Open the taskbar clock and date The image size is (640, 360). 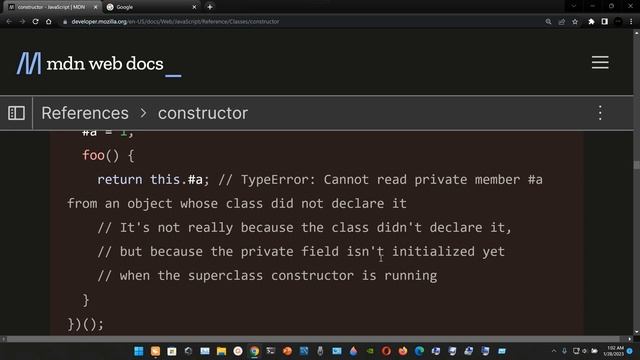point(613,351)
